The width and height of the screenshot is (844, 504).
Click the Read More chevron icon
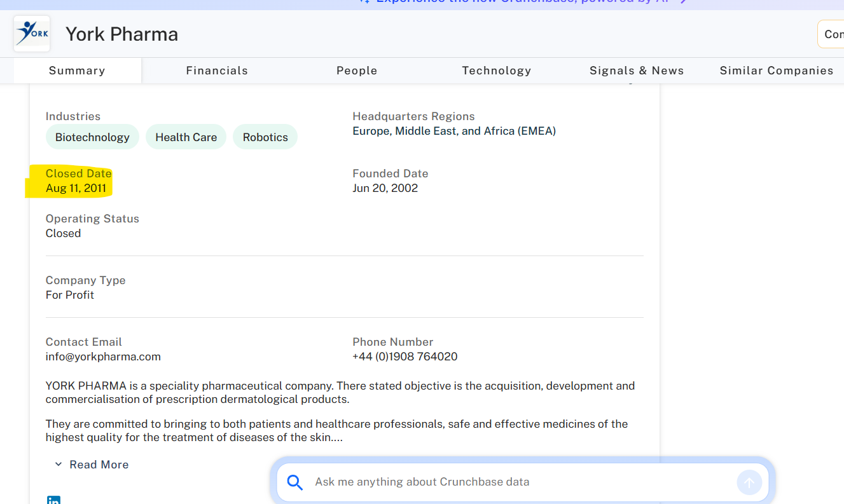[59, 465]
